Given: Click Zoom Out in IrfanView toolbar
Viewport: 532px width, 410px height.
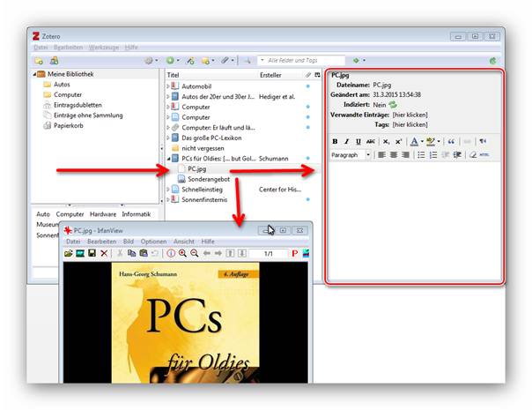Looking at the screenshot, I should click(x=195, y=253).
